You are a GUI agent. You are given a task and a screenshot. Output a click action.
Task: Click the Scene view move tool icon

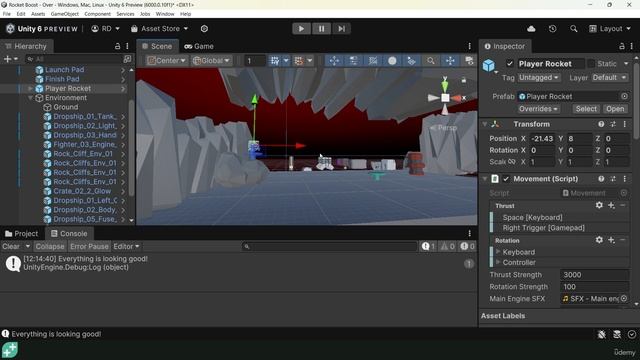click(x=334, y=60)
